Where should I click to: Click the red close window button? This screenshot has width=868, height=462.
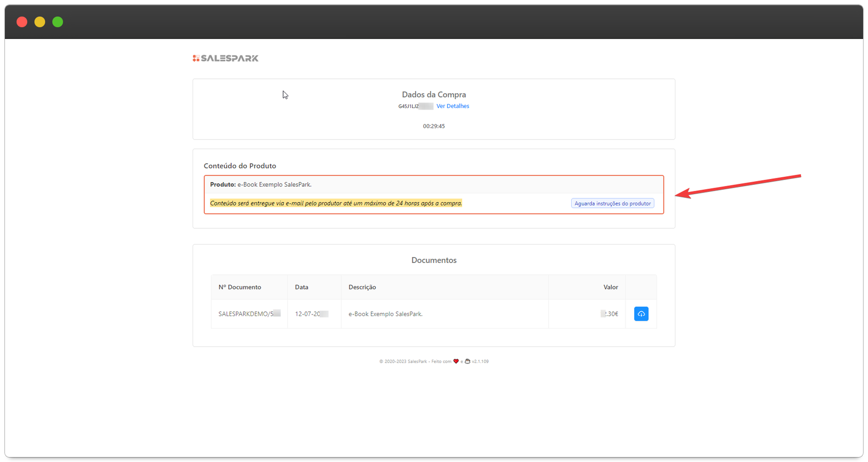[x=22, y=22]
